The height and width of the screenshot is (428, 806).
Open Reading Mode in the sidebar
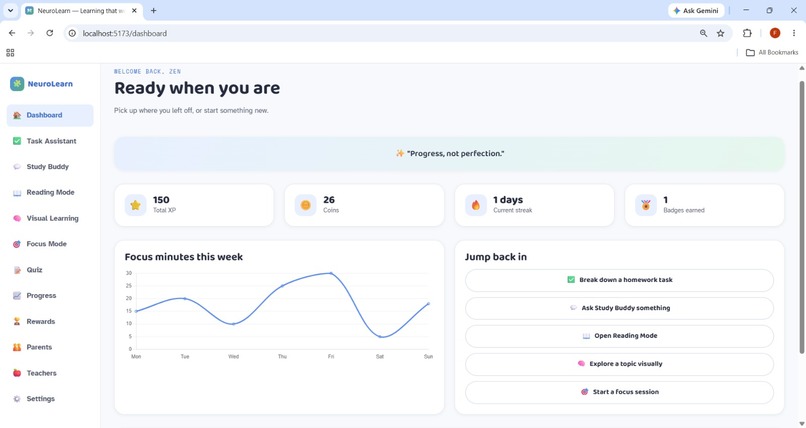tap(50, 192)
